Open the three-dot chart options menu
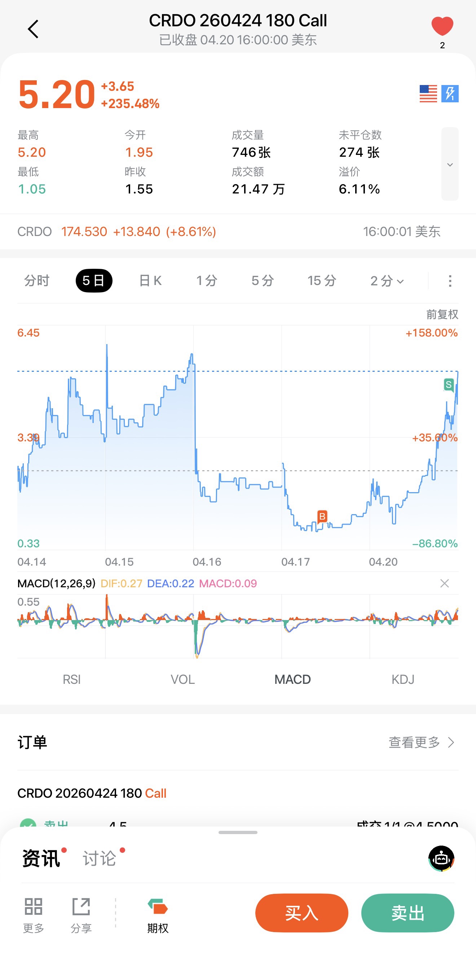 pyautogui.click(x=450, y=281)
